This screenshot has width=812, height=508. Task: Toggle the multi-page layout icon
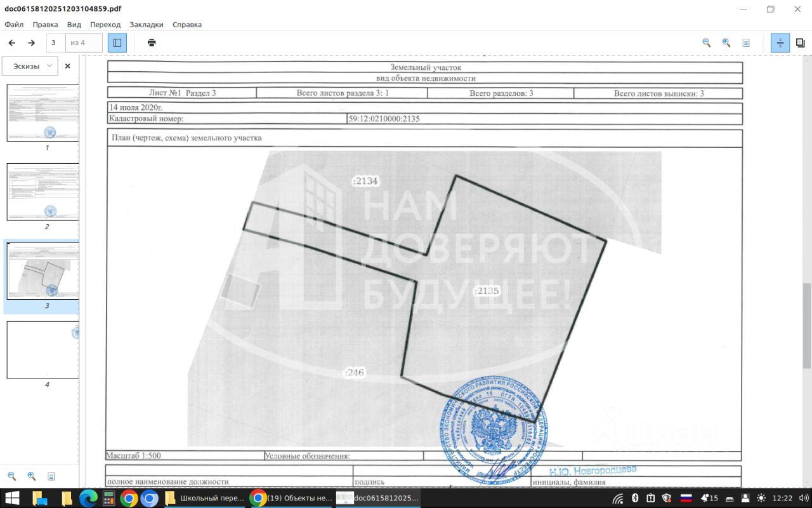[800, 43]
